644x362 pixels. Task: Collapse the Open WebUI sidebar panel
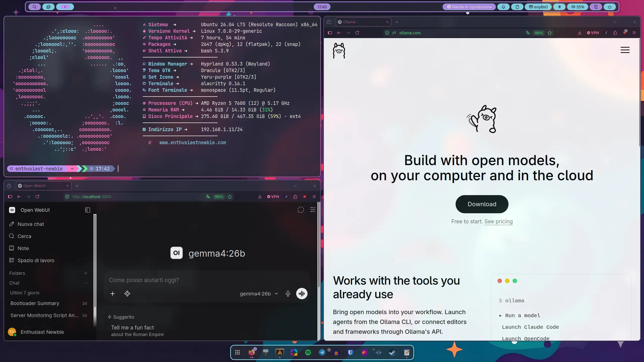coord(87,210)
